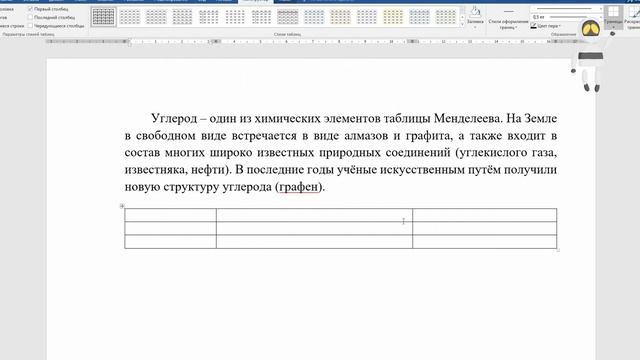Click the word алмазов in the text
The image size is (640, 360).
[x=365, y=136]
